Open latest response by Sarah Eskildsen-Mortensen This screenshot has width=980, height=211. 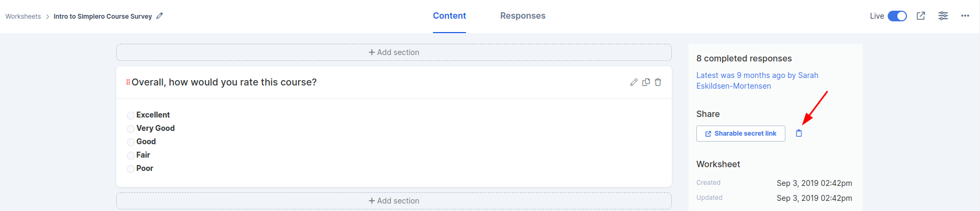pos(757,81)
